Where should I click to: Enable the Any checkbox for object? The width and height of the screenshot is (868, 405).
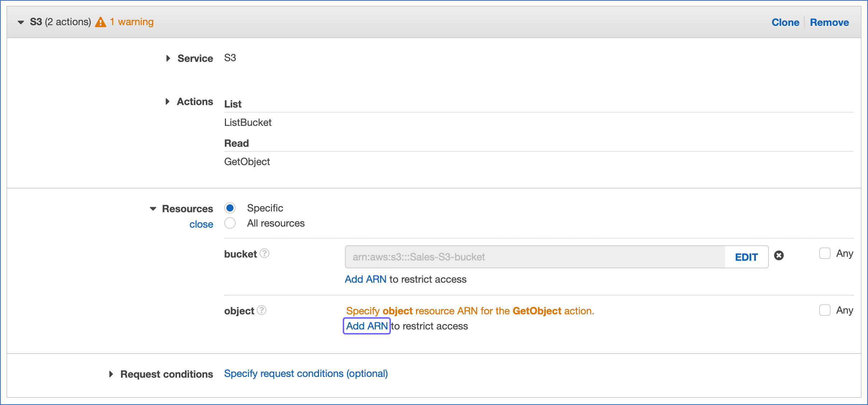[825, 310]
